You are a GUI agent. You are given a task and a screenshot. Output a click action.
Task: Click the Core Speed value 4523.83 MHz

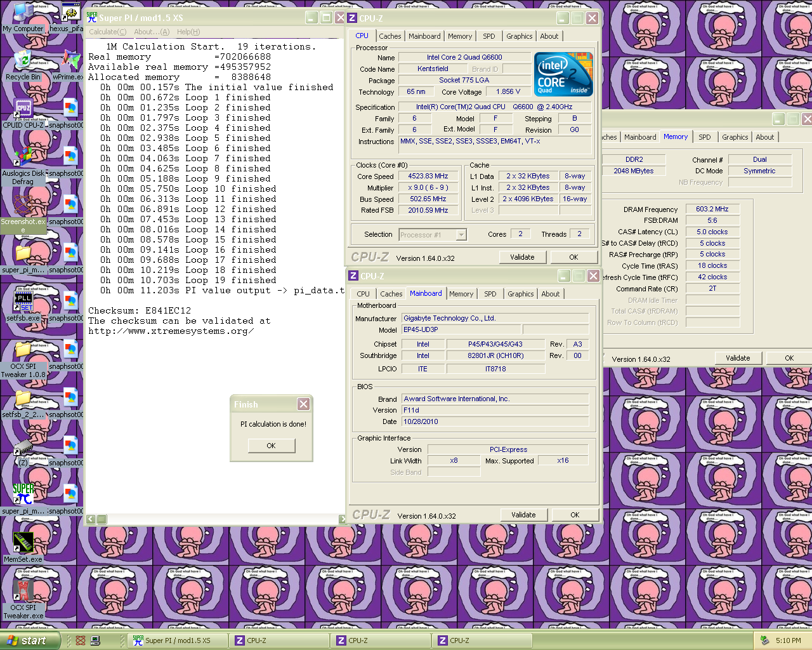[x=428, y=176]
